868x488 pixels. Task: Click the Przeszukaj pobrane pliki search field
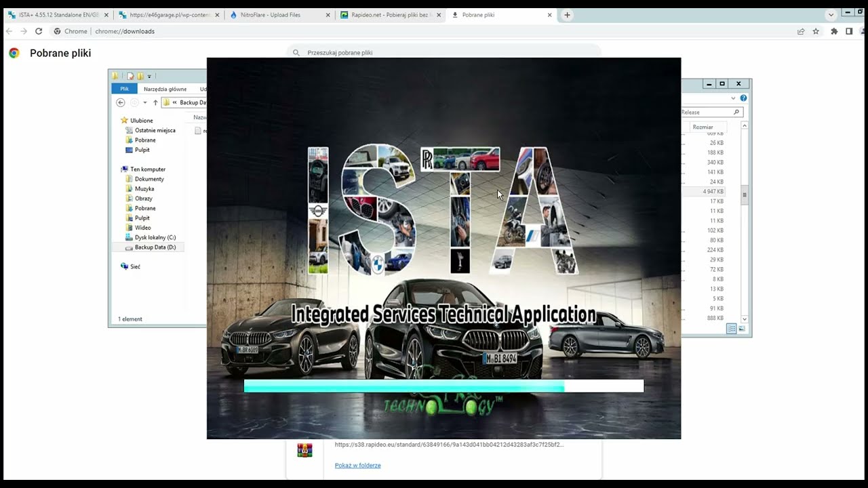point(444,52)
